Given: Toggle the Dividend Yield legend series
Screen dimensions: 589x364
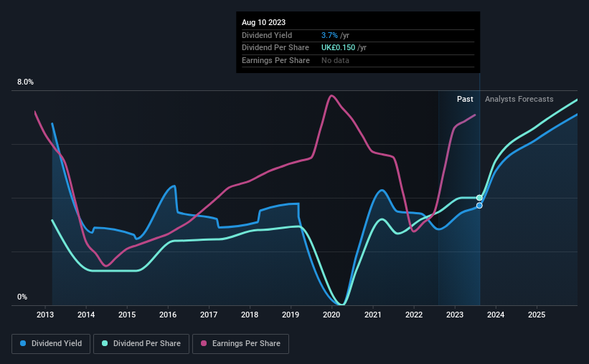Looking at the screenshot, I should click(x=51, y=343).
